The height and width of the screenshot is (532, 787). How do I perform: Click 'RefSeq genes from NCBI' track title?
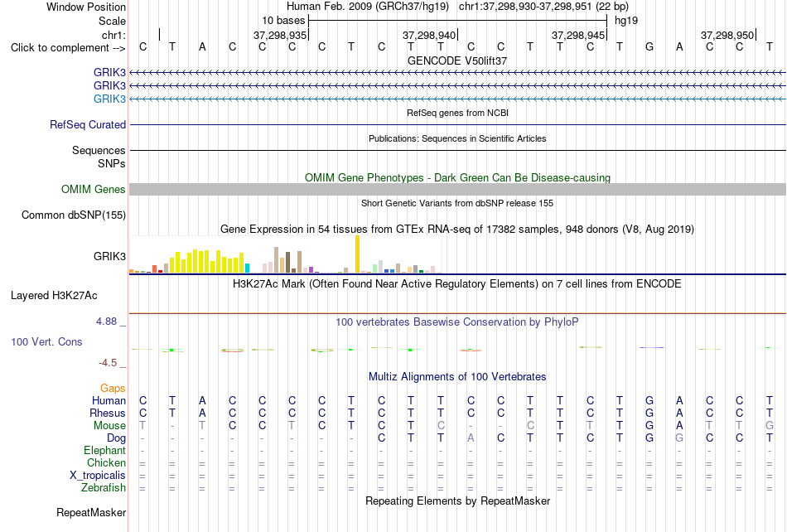(x=457, y=113)
